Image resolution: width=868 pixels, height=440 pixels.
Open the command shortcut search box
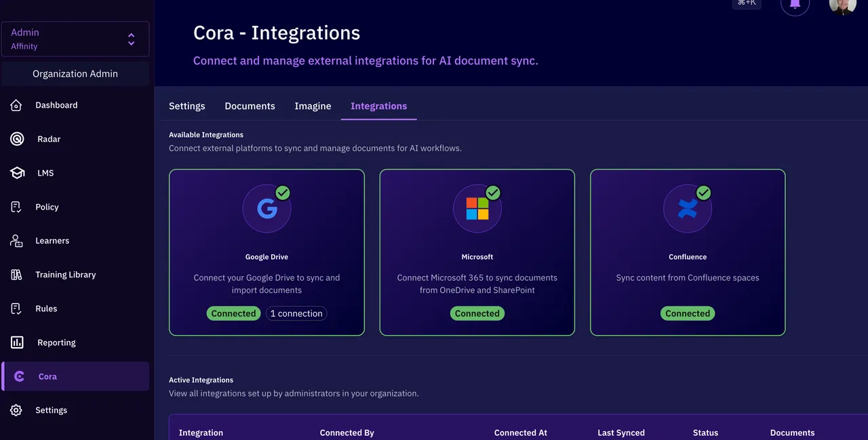coord(747,3)
